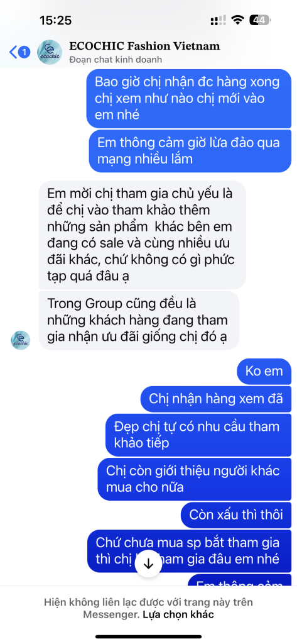Tap the back arrow chevron
The image size is (297, 644).
tap(13, 52)
